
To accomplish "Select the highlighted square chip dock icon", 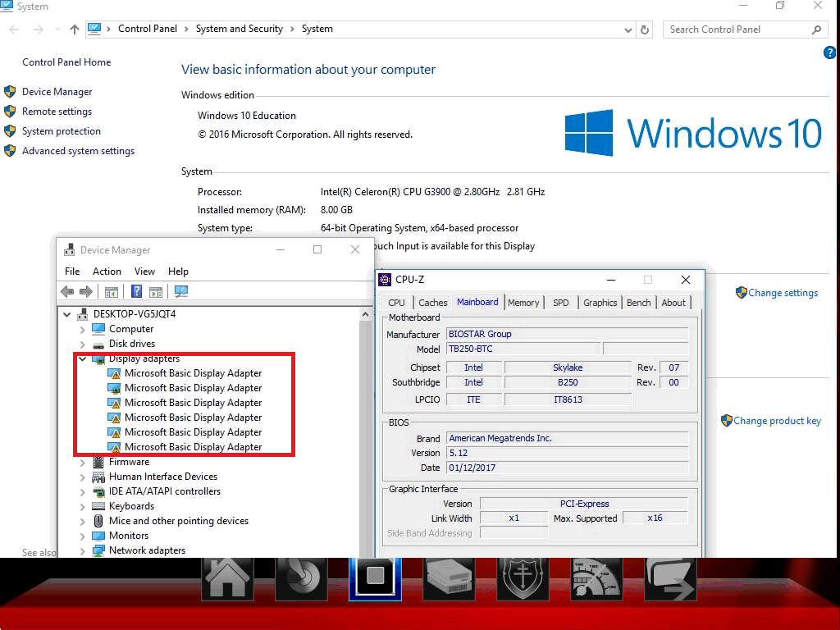I will (x=375, y=578).
